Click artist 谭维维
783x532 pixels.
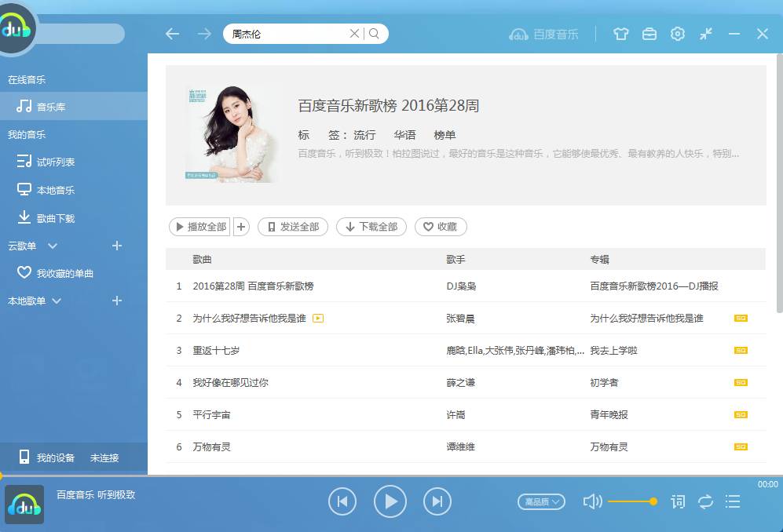tap(460, 446)
